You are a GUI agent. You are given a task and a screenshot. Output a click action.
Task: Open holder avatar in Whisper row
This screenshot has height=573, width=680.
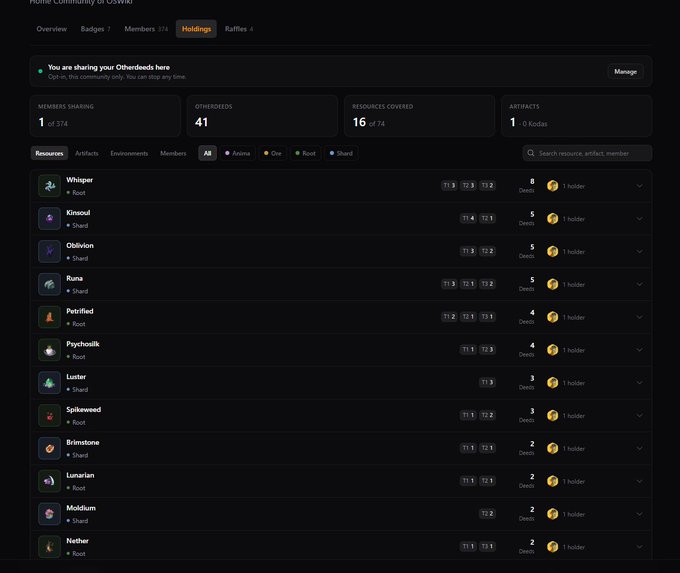point(552,186)
